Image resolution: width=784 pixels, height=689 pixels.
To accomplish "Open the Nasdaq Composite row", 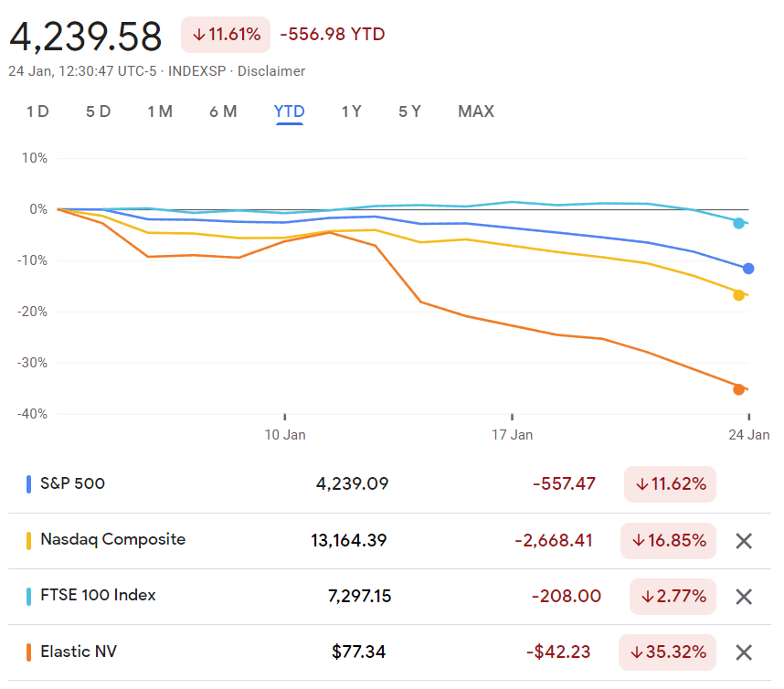I will [x=112, y=539].
